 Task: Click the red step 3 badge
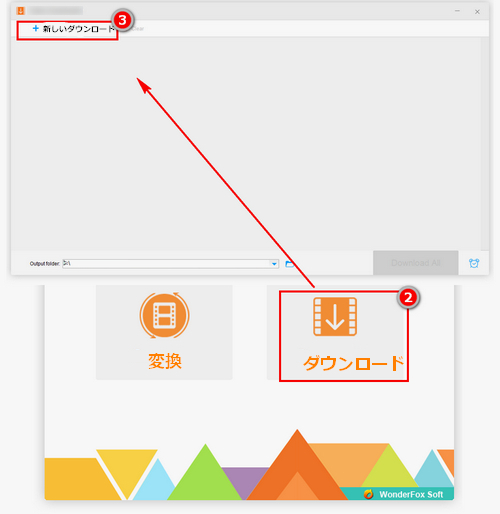tap(122, 20)
